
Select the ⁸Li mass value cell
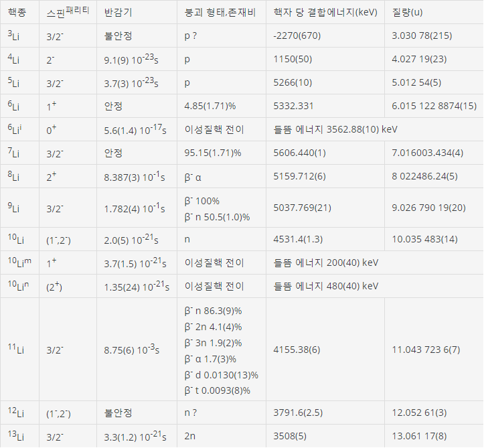coord(434,176)
